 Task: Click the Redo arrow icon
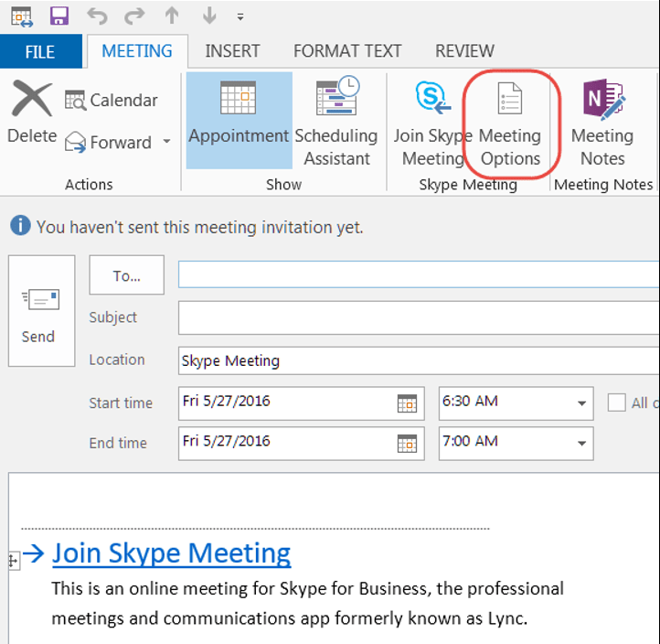[134, 16]
